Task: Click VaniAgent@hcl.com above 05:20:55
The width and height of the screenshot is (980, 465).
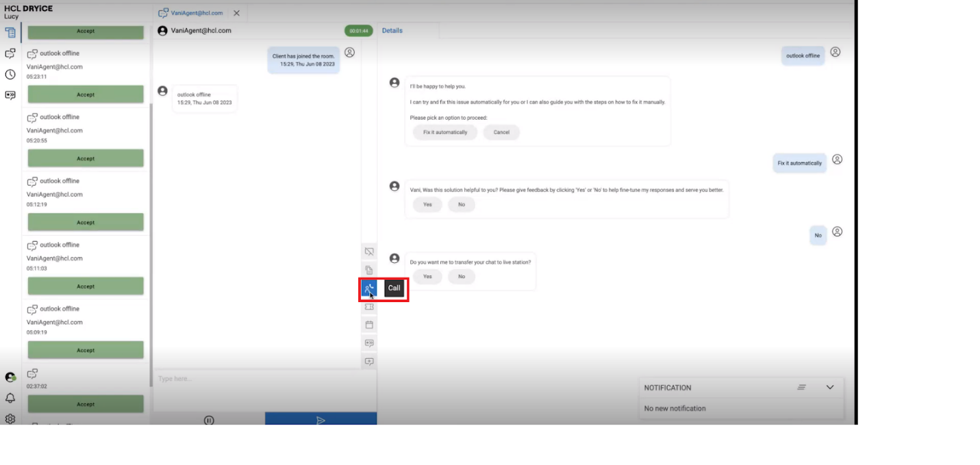Action: 55,131
